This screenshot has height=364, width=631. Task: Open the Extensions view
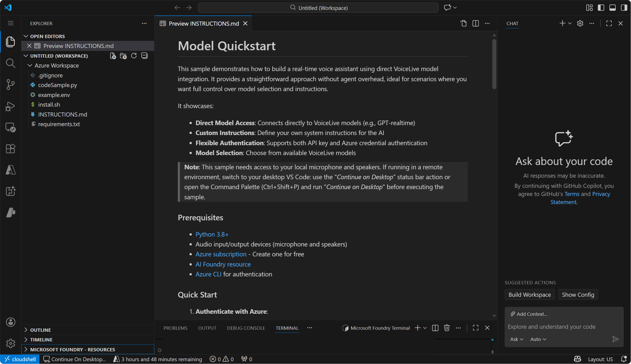tap(10, 149)
